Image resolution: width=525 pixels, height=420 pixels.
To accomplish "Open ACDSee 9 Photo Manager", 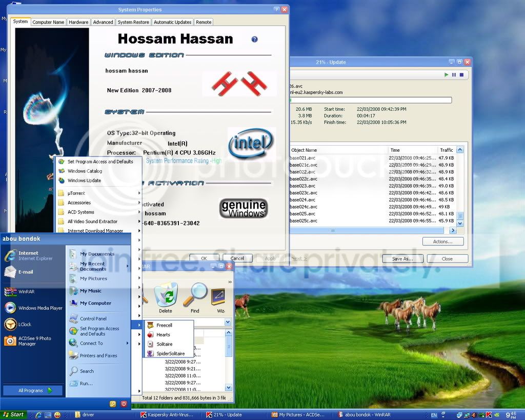I will click(x=33, y=341).
